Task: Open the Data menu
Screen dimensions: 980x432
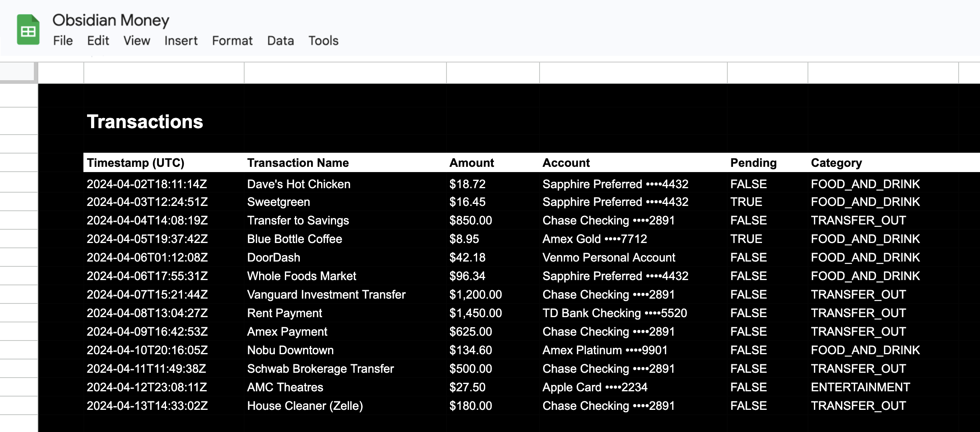Action: 280,41
